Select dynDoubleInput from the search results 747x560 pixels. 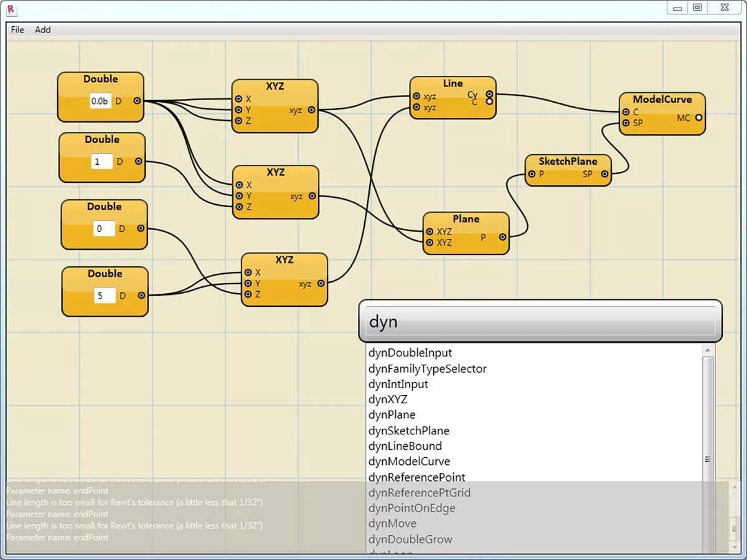[410, 353]
